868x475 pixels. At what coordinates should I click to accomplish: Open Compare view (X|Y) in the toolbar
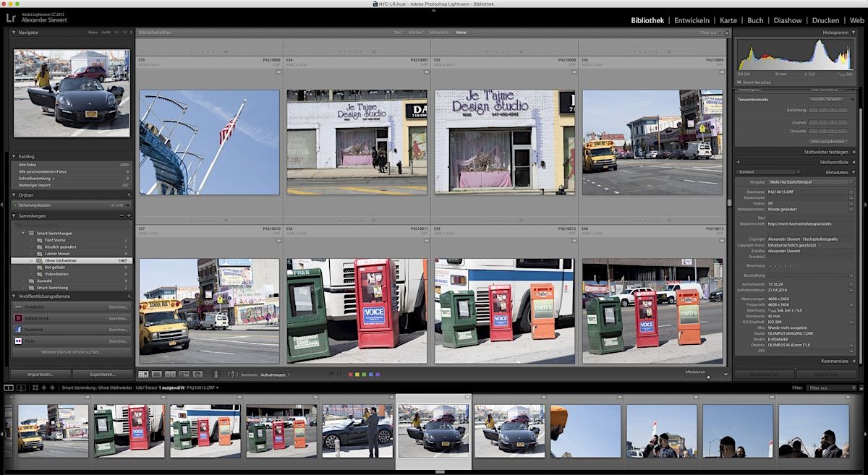click(x=170, y=375)
